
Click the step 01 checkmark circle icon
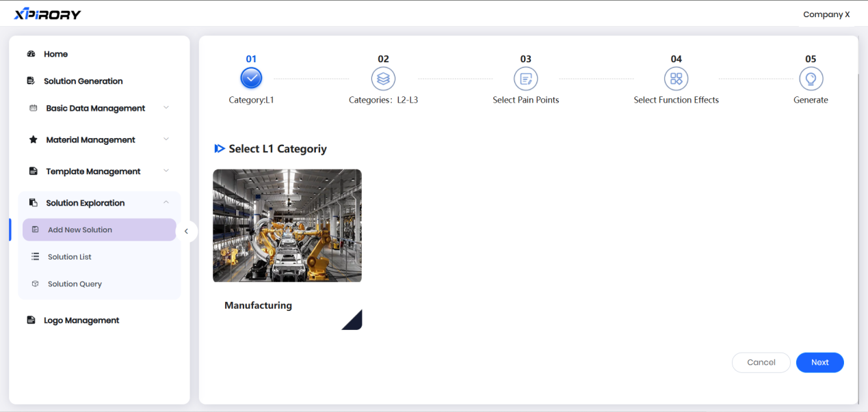(x=251, y=79)
